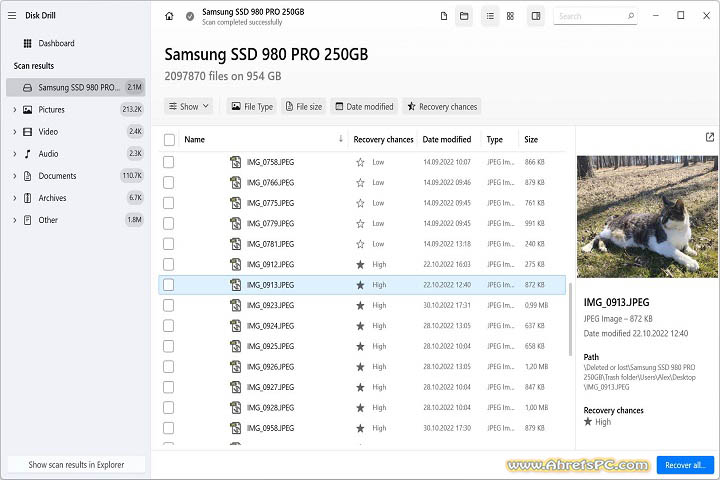This screenshot has width=720, height=480.
Task: Click the star icon for IMG_0758.JPEG
Action: pos(360,162)
